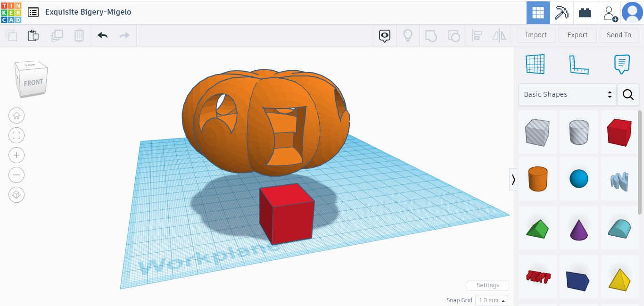Viewport: 644px width, 306px height.
Task: Export the current design
Action: pos(577,35)
